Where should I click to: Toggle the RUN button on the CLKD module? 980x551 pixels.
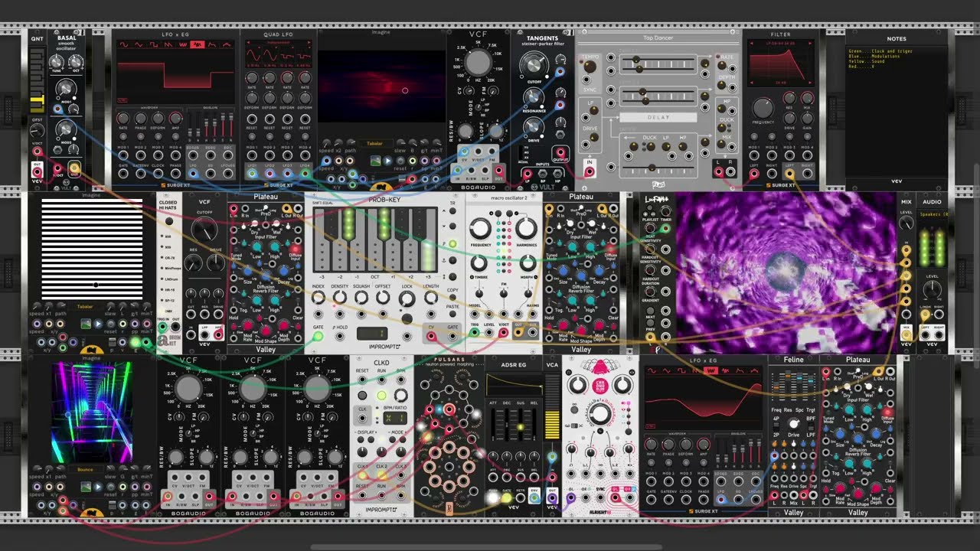pyautogui.click(x=381, y=396)
